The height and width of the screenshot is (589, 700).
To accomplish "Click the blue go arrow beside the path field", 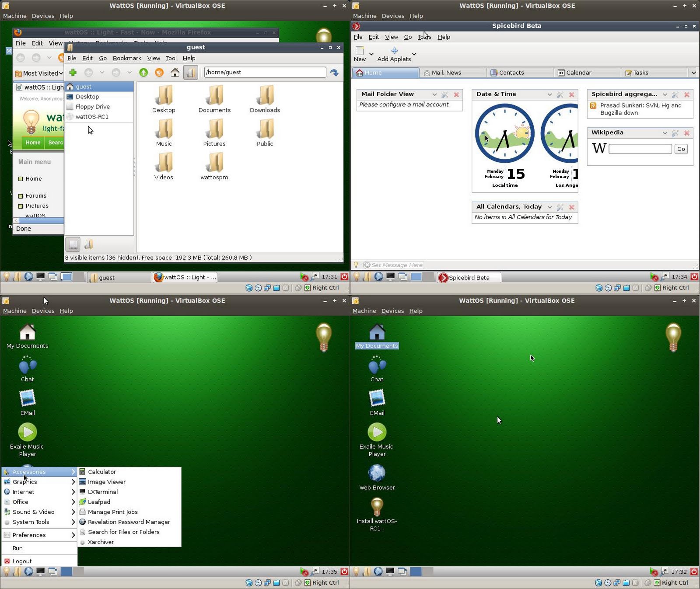I will tap(335, 73).
